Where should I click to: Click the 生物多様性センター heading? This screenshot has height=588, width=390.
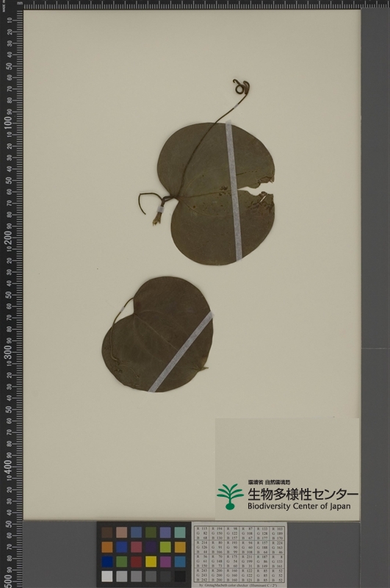[x=303, y=494]
